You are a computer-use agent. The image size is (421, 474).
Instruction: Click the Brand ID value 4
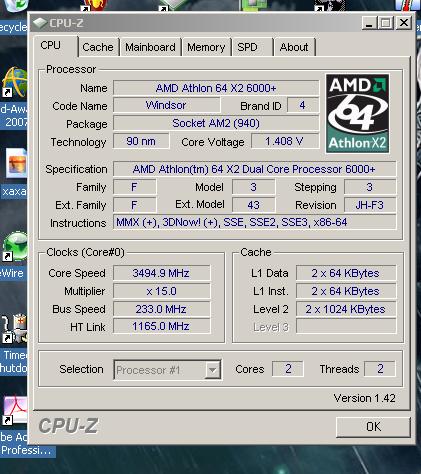303,105
